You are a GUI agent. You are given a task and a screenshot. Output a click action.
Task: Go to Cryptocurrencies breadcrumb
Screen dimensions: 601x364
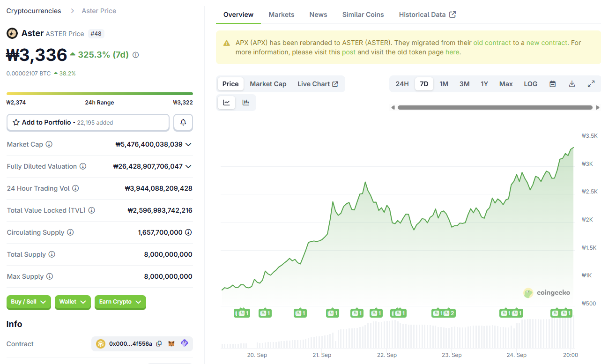34,11
